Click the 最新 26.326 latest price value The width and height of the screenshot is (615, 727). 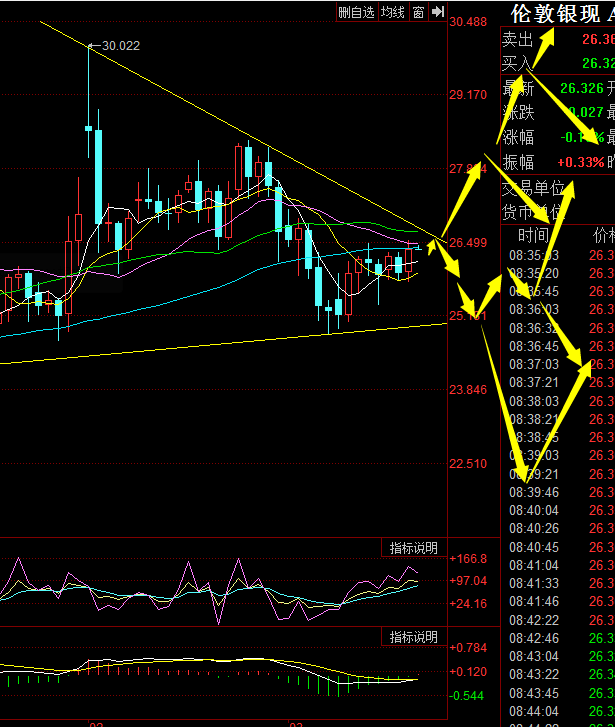tap(581, 88)
